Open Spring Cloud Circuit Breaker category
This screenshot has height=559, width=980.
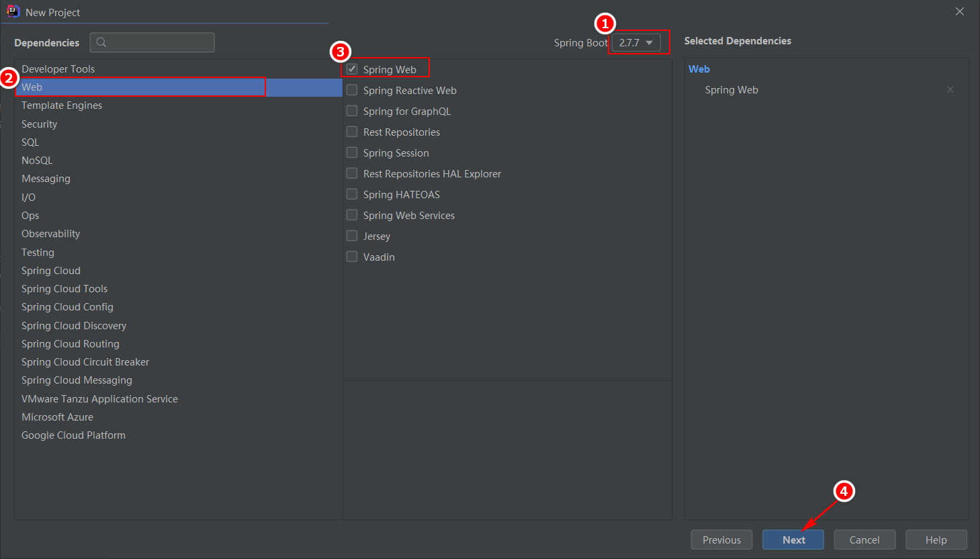click(179, 362)
